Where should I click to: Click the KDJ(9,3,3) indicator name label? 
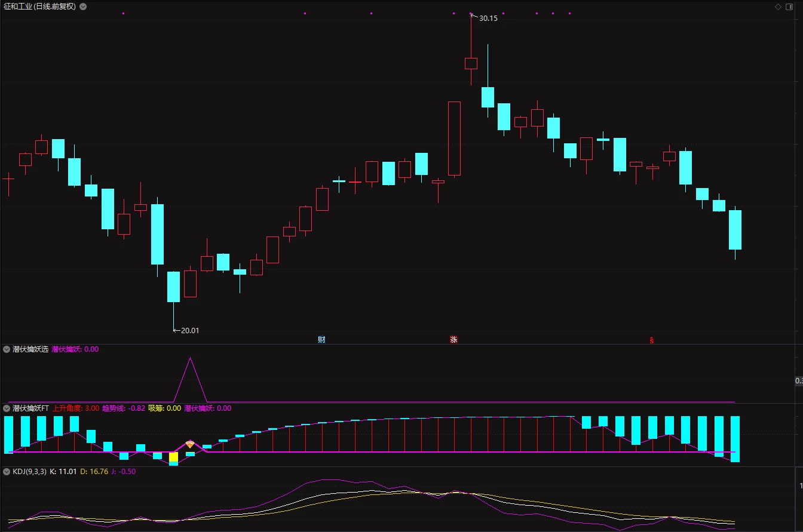(29, 471)
